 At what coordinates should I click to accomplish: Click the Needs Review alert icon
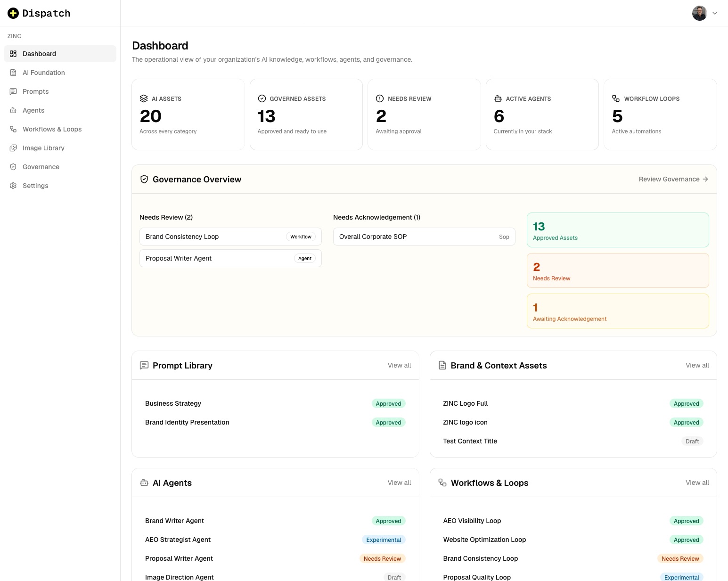(x=380, y=98)
